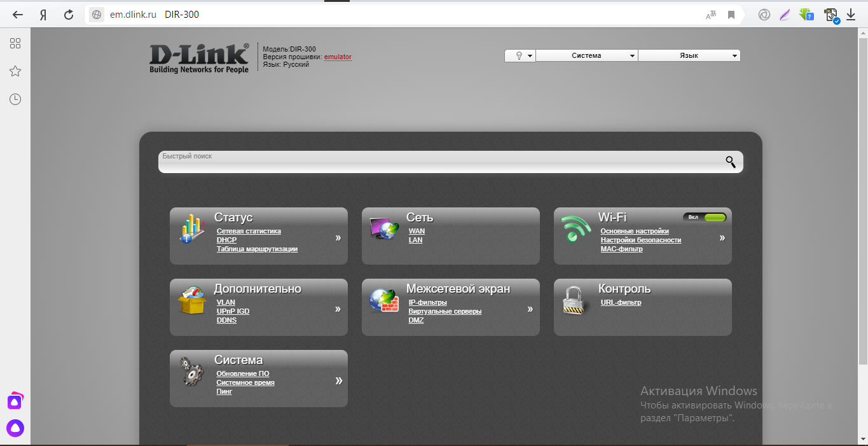The image size is (868, 446).
Task: Open the DHCP link
Action: [x=226, y=240]
